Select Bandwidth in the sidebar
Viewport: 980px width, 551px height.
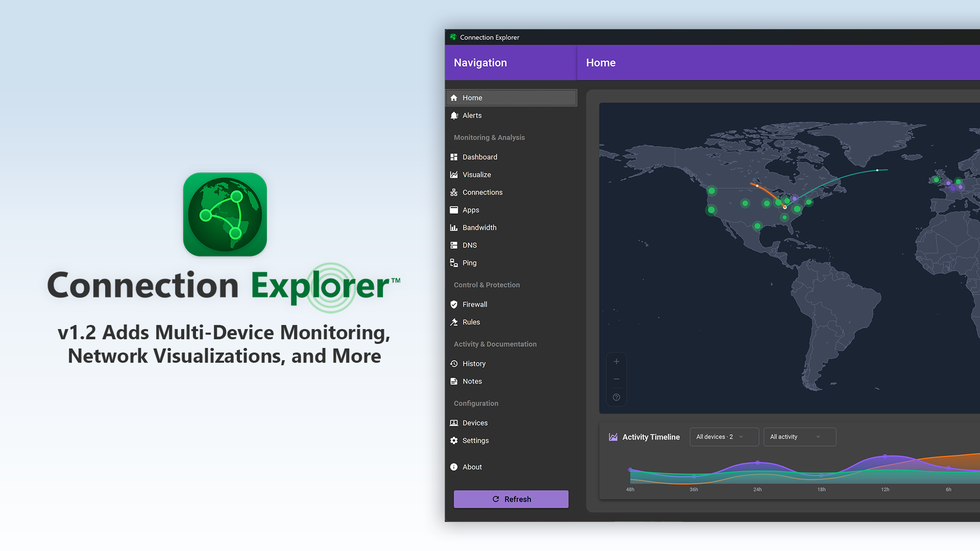point(511,228)
